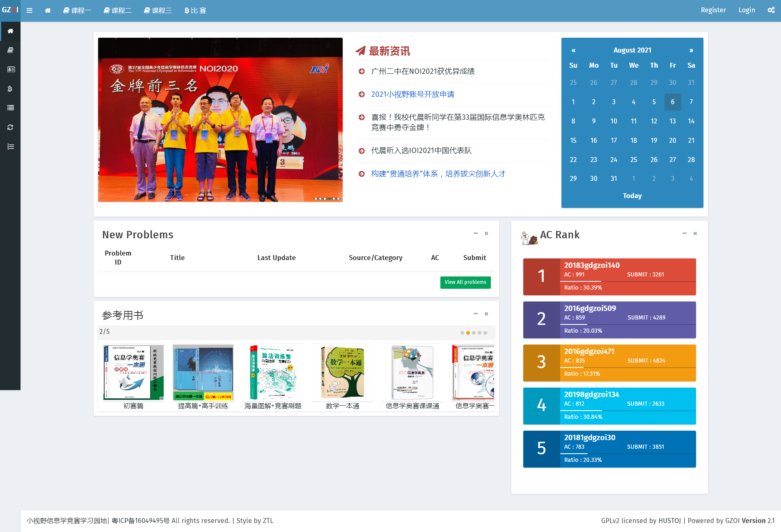This screenshot has height=532, width=781.
Task: Collapse the AC Rank panel
Action: pos(685,233)
